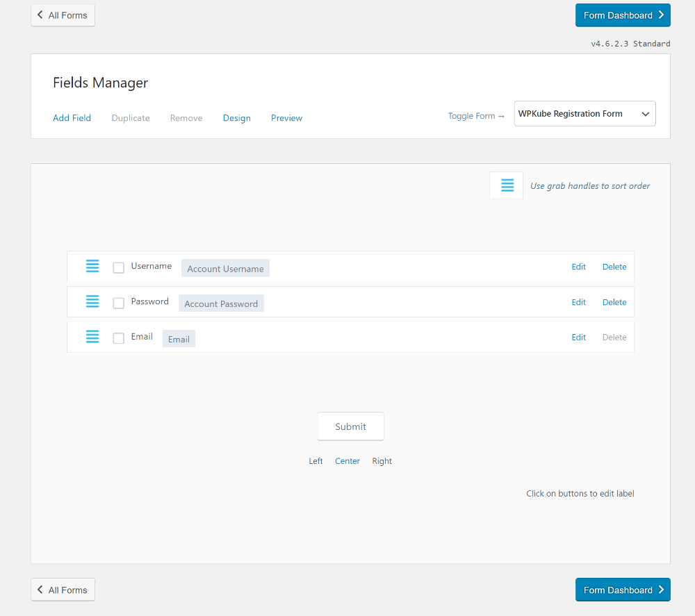This screenshot has width=695, height=616.
Task: Edit the Username field
Action: 578,267
